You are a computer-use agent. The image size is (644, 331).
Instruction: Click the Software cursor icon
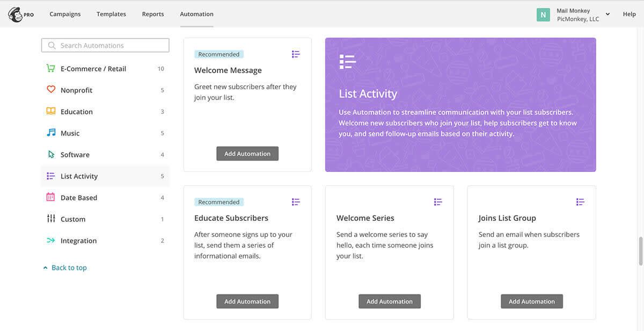pyautogui.click(x=51, y=154)
